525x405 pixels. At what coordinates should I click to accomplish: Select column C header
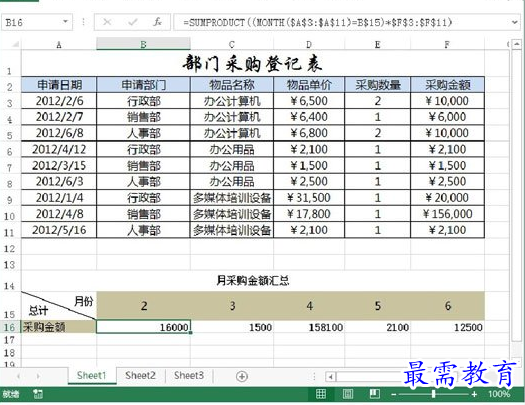click(232, 45)
